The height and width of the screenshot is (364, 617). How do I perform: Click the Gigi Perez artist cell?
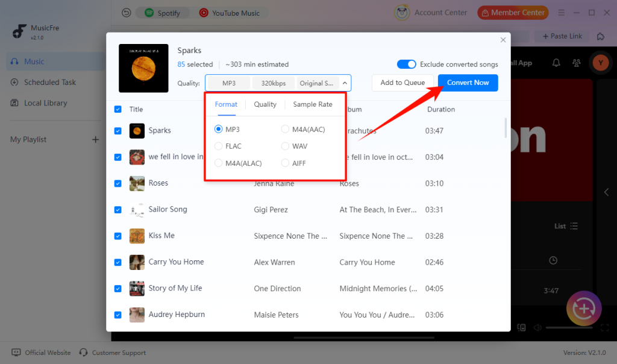click(271, 210)
